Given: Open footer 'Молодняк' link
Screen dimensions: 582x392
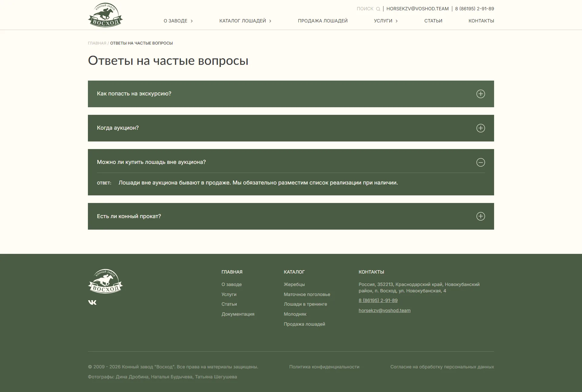Looking at the screenshot, I should point(295,314).
